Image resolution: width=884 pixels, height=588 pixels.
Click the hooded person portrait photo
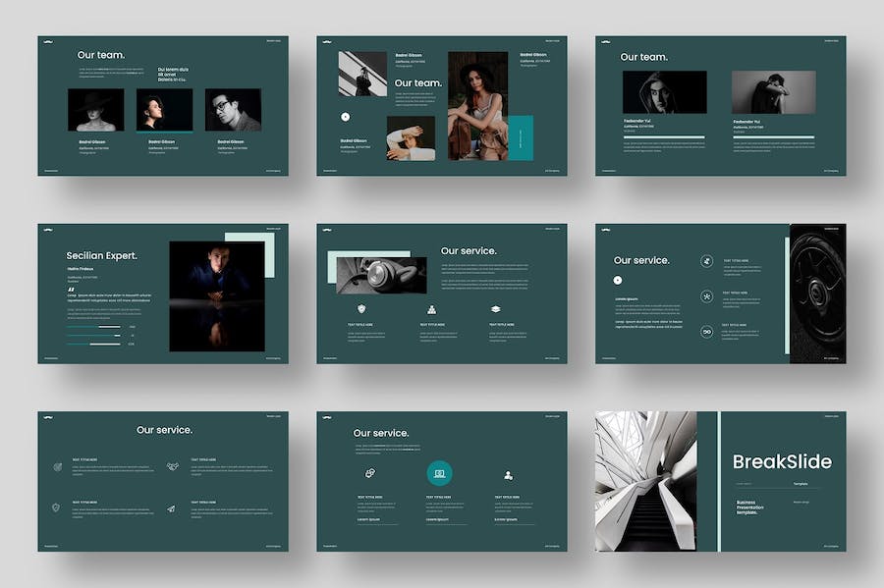[x=664, y=92]
